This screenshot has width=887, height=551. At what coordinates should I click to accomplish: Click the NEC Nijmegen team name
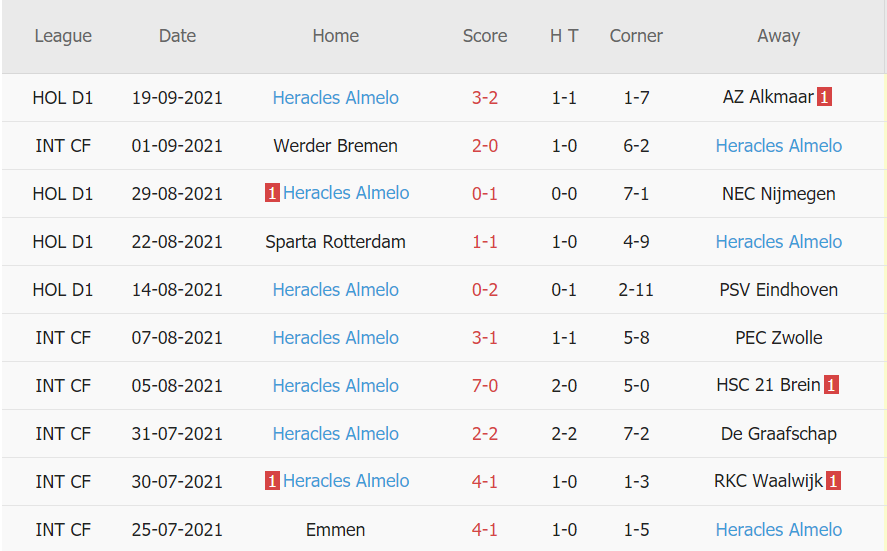point(778,194)
